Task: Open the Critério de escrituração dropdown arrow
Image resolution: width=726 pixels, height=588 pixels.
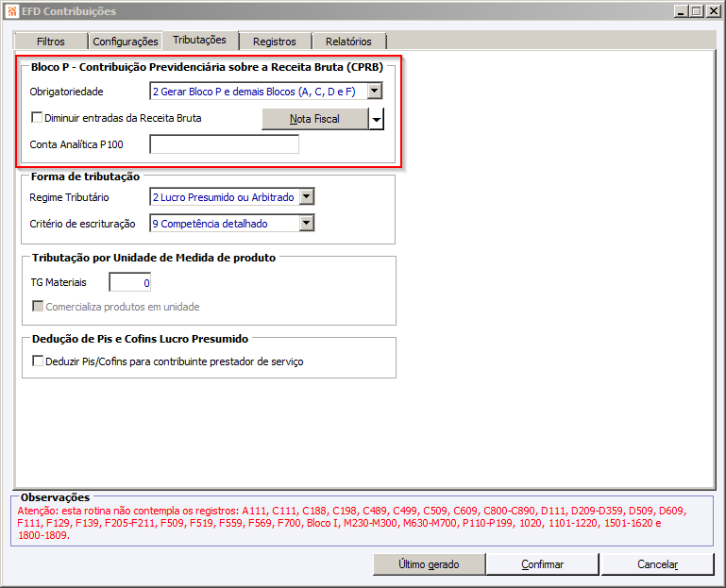Action: [x=307, y=223]
